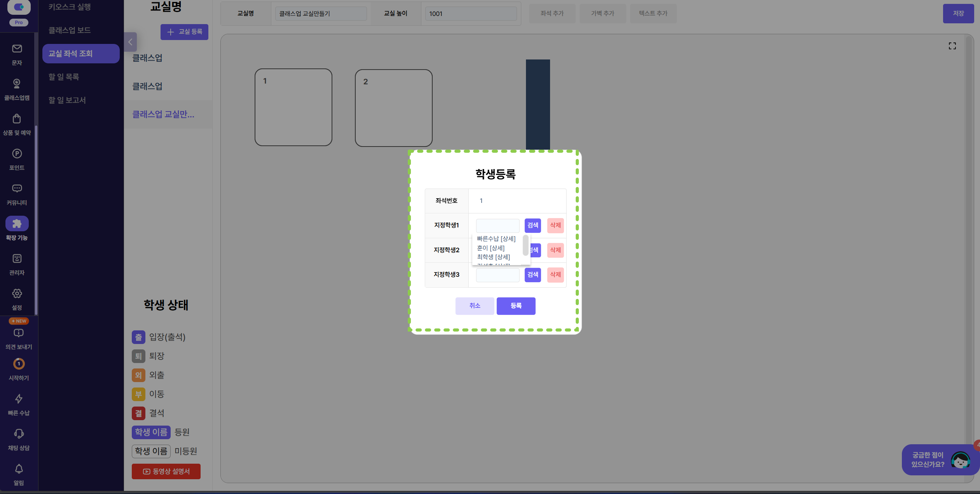Click the 빠른 수납 lightning icon
The image size is (980, 494).
click(19, 399)
